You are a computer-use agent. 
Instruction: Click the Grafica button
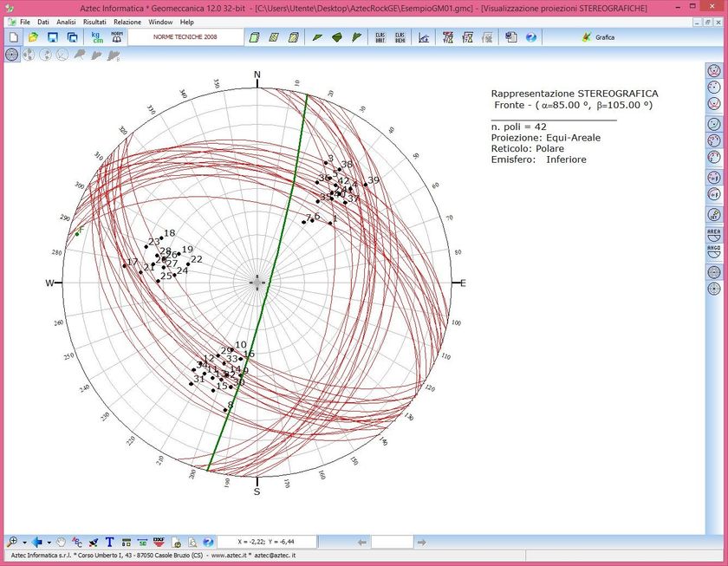599,37
